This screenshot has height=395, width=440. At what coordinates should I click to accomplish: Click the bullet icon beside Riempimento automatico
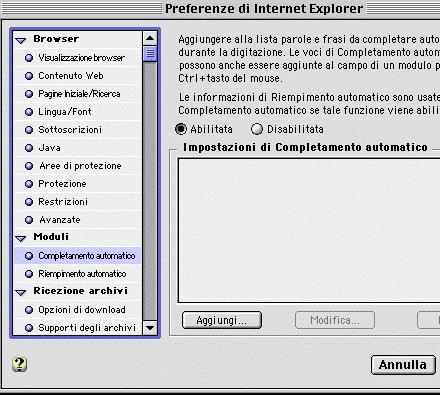[29, 274]
